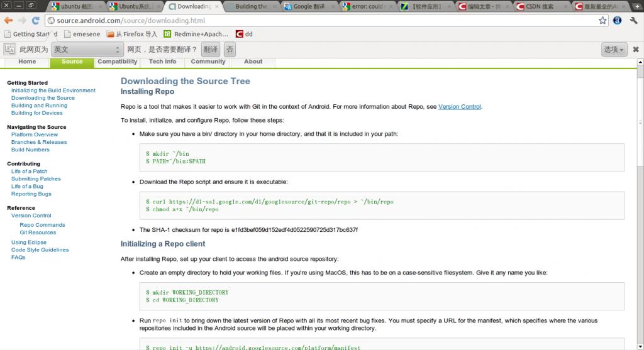Image resolution: width=644 pixels, height=350 pixels.
Task: Click the SHA-1 checksum text for repo
Action: point(248,230)
